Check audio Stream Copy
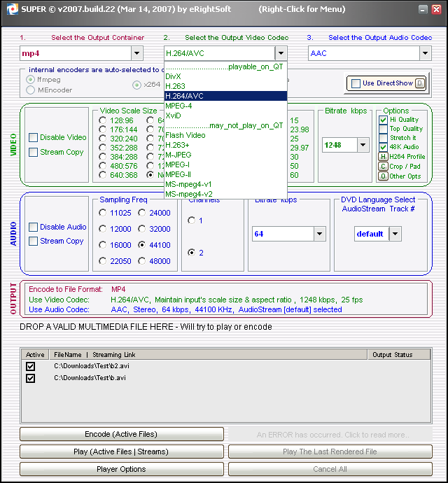This screenshot has width=448, height=483. coord(34,241)
